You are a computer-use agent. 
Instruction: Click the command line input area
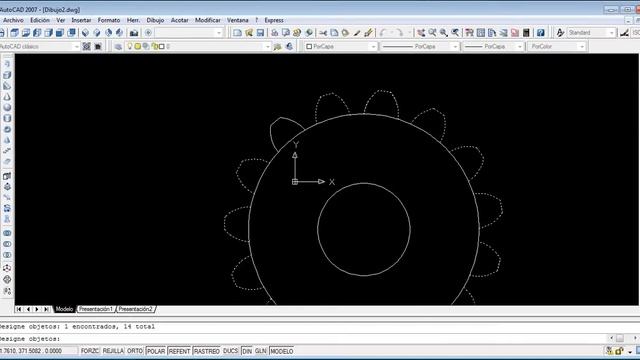point(304,339)
